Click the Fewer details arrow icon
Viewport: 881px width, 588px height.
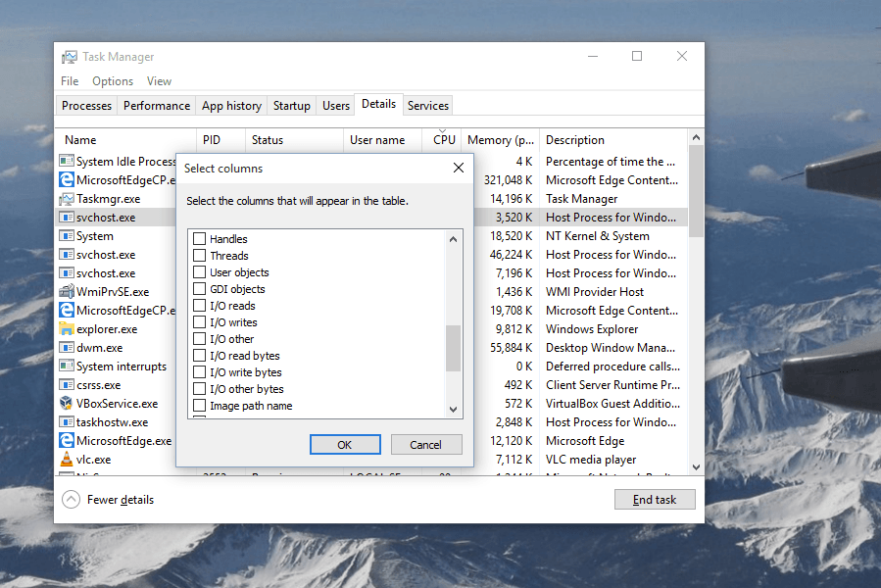(x=71, y=499)
